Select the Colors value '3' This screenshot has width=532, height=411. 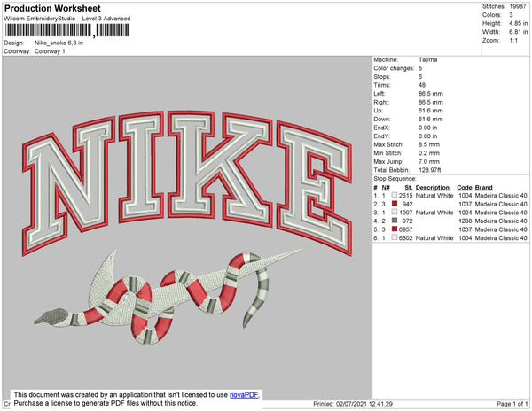click(511, 15)
